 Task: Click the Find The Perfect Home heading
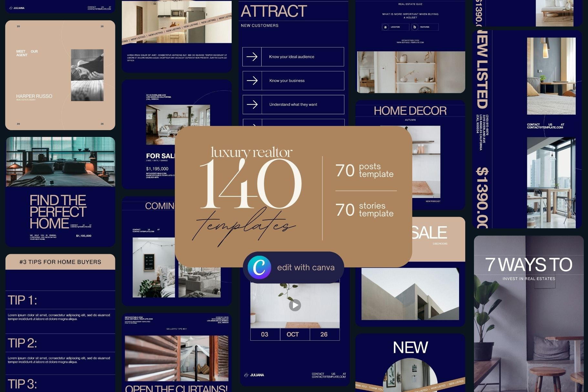point(58,212)
